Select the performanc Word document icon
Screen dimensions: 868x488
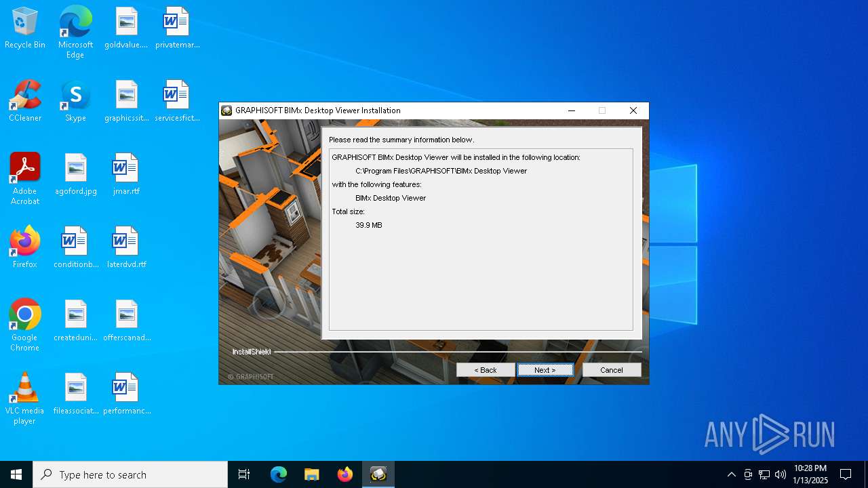[x=126, y=394]
